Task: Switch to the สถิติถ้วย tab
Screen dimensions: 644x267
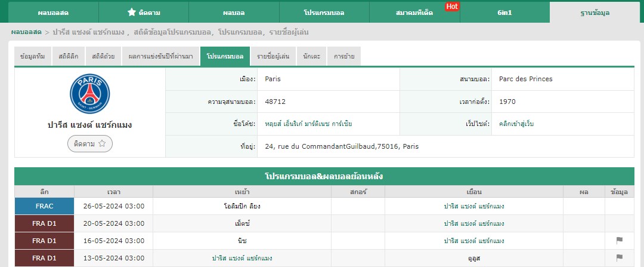Action: tap(104, 56)
